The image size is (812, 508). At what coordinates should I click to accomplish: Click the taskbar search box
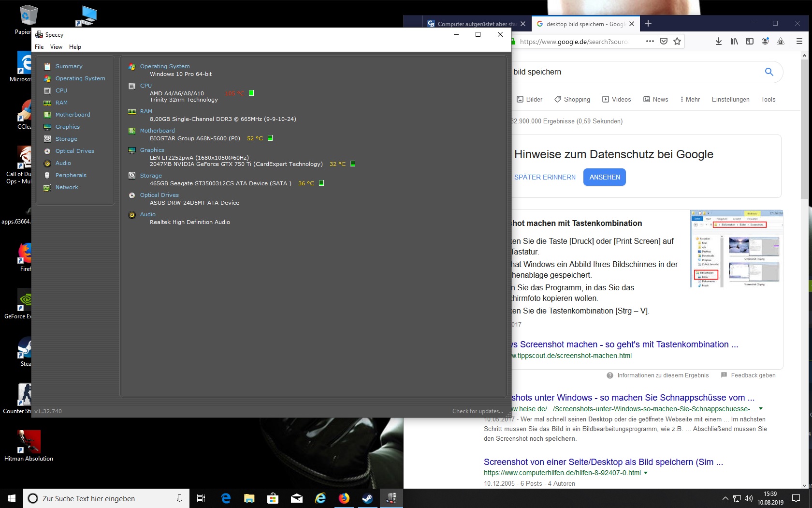(106, 498)
